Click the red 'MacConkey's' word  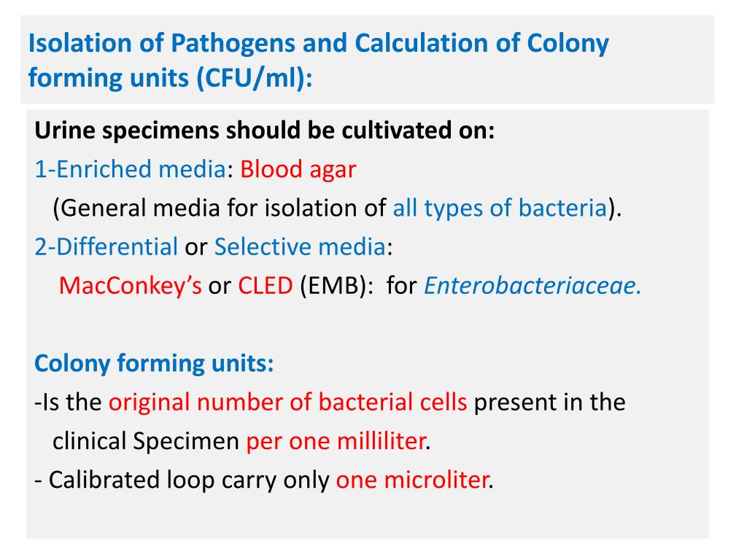(x=130, y=286)
